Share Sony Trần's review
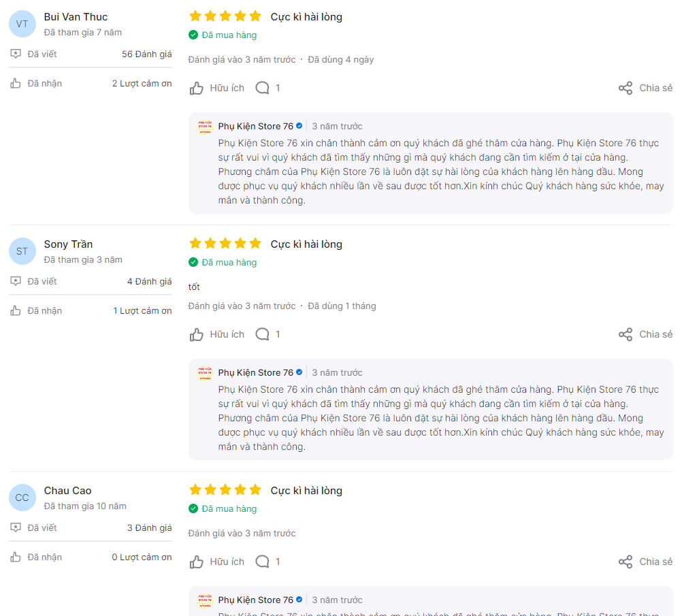The height and width of the screenshot is (616, 684). 645,335
